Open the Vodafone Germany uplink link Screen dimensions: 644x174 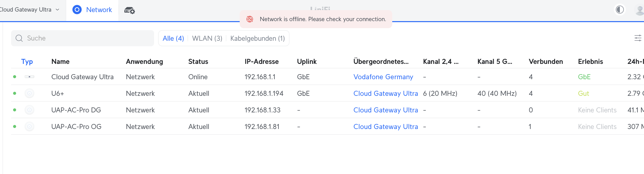pos(383,77)
